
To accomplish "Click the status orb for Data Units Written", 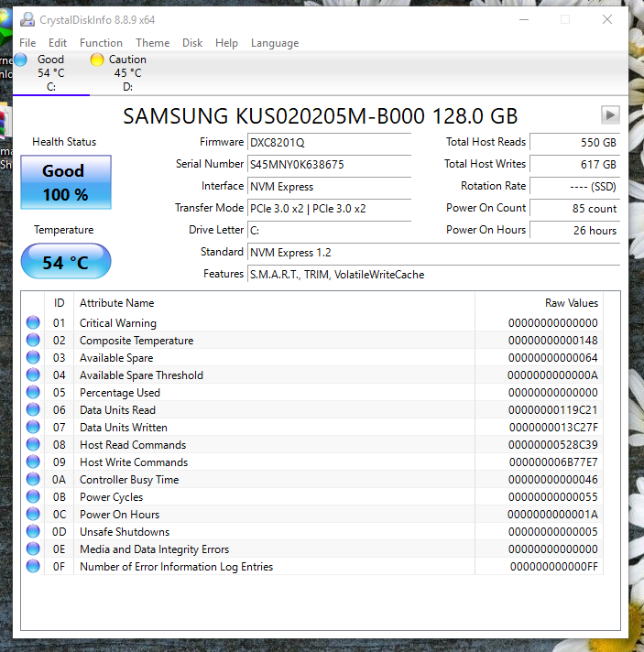I will click(x=33, y=427).
